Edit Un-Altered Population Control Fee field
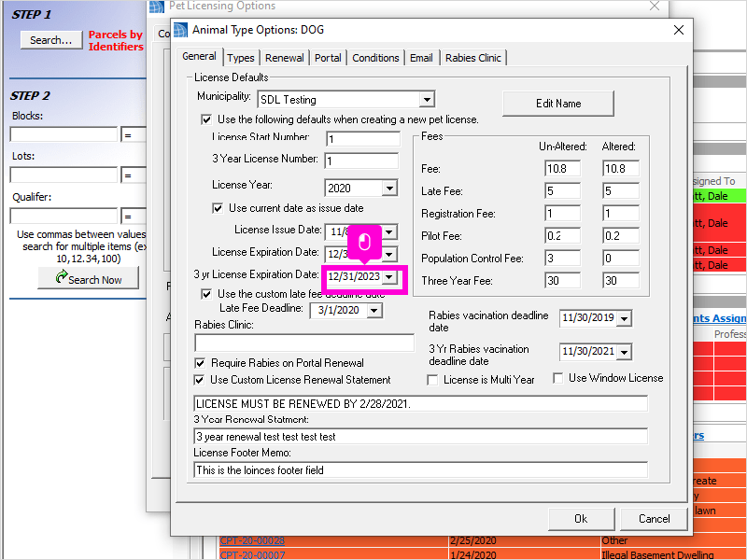747x560 pixels. [563, 259]
